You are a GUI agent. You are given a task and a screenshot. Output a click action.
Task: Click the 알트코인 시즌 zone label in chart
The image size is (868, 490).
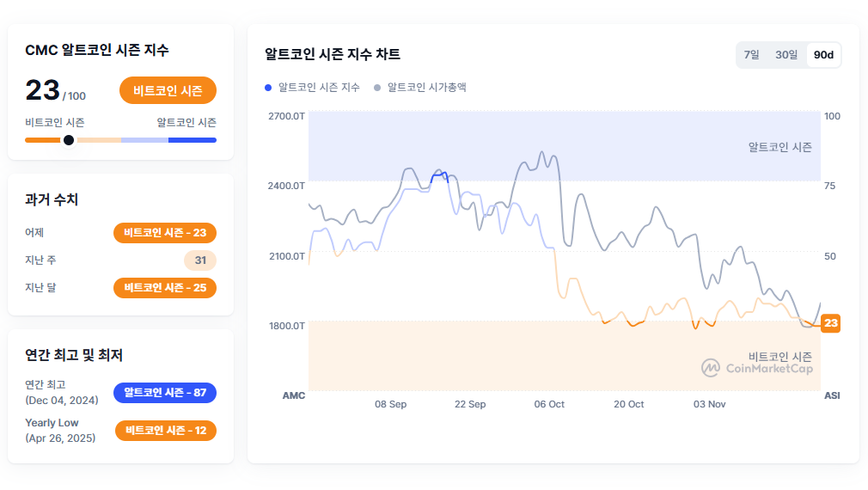pyautogui.click(x=779, y=147)
